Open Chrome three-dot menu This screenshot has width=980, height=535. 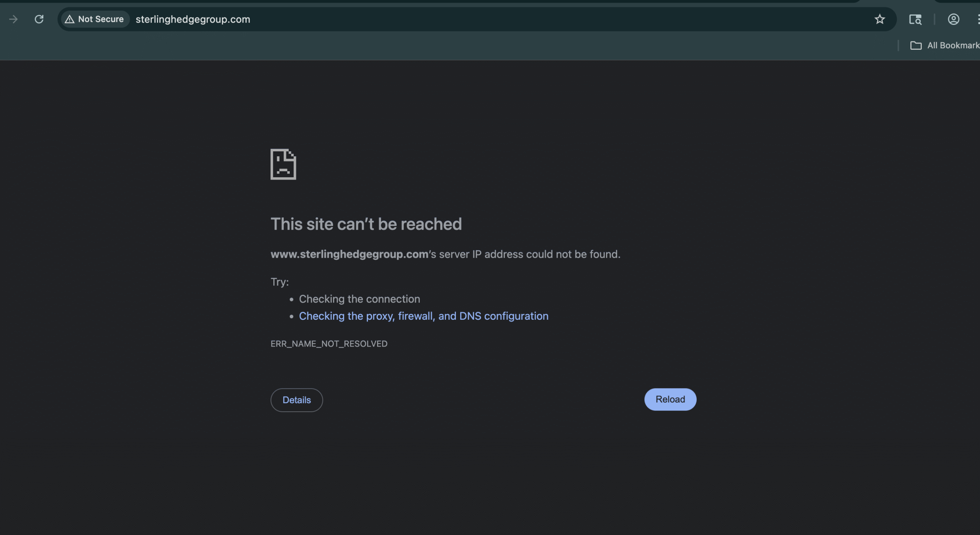point(978,19)
